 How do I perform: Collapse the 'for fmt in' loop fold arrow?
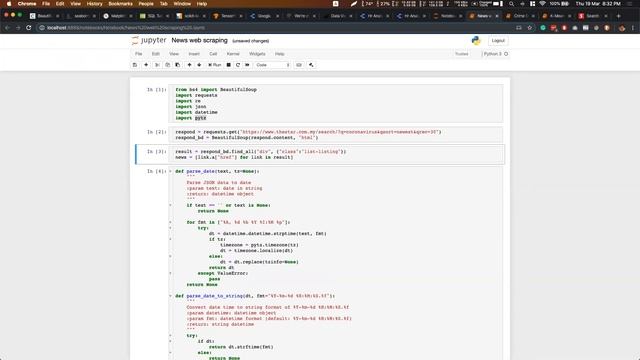pyautogui.click(x=171, y=222)
